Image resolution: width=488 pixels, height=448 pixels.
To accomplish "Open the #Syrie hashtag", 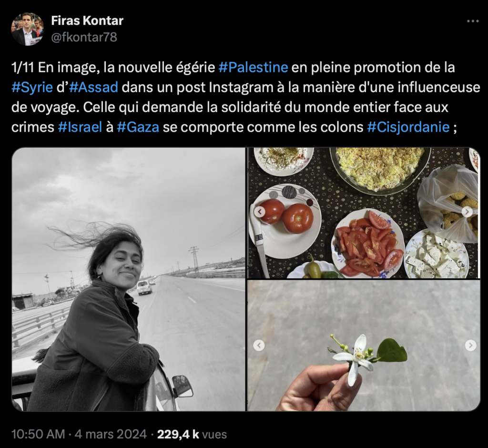I will (x=32, y=88).
